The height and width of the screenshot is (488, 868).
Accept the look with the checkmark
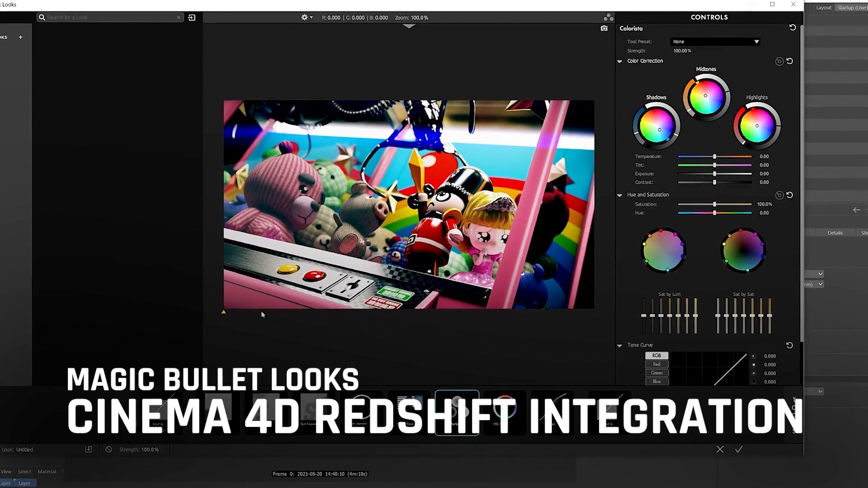pos(739,449)
